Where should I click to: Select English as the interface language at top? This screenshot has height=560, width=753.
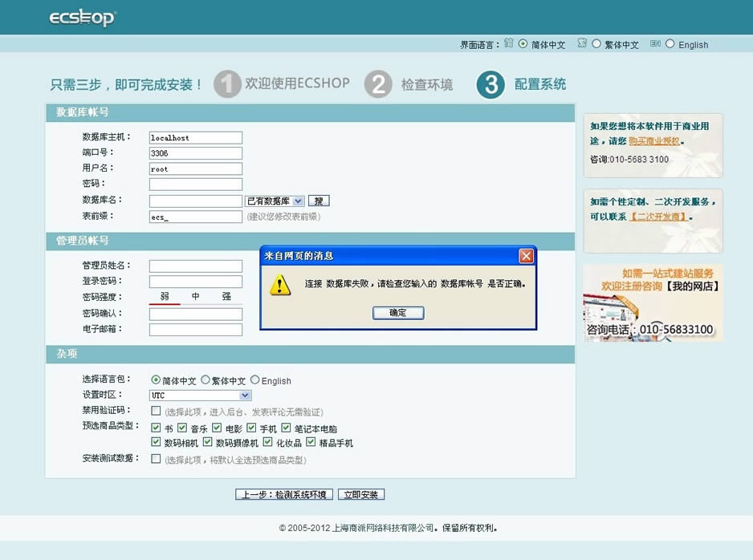(670, 43)
